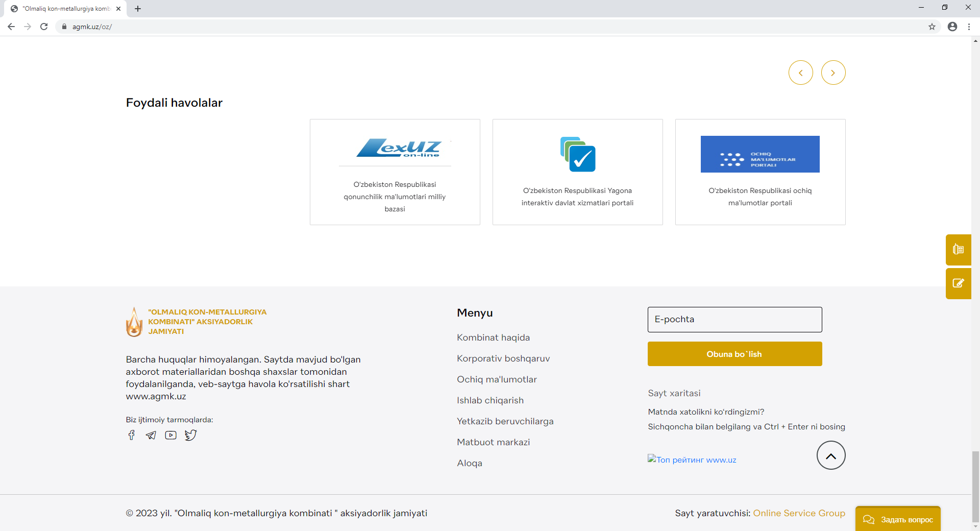
Task: Click the yellow edit-note sidebar icon
Action: click(958, 283)
